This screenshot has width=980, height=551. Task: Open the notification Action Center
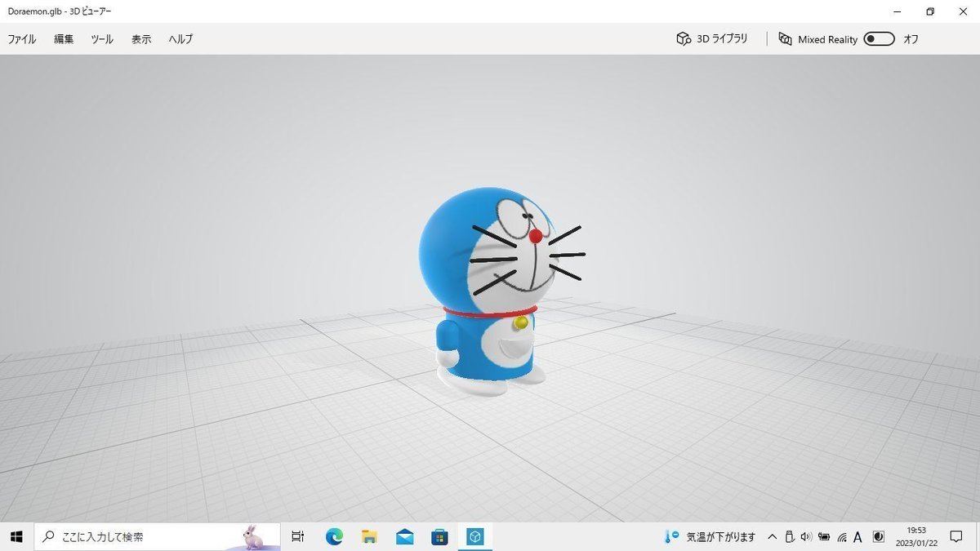(x=955, y=536)
